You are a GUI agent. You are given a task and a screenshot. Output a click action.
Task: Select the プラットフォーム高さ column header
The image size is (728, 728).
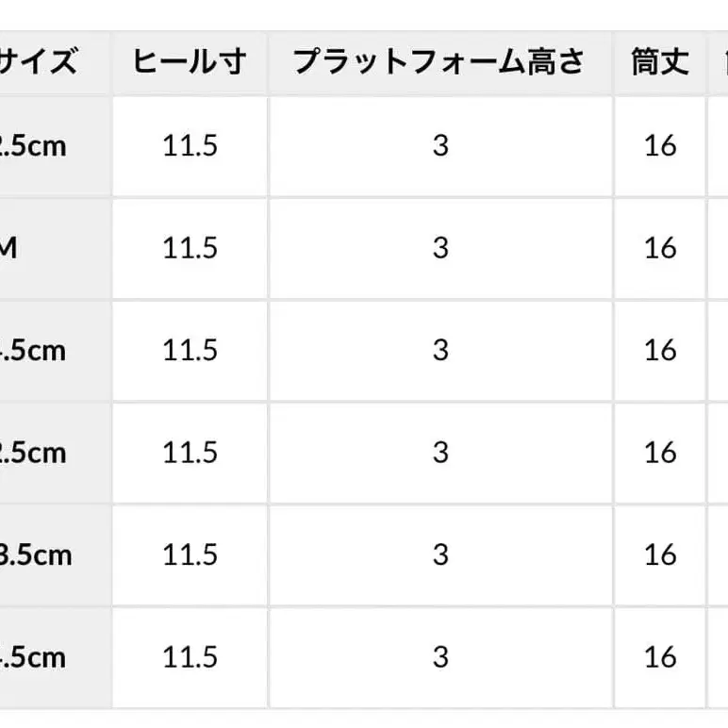tap(439, 62)
